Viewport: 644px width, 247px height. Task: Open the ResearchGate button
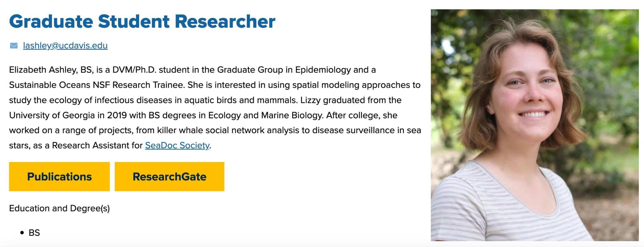point(169,177)
